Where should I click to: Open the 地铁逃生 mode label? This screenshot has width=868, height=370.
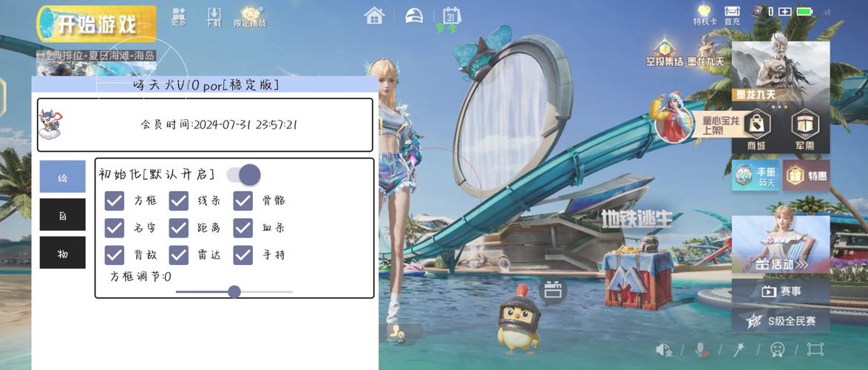click(x=637, y=218)
